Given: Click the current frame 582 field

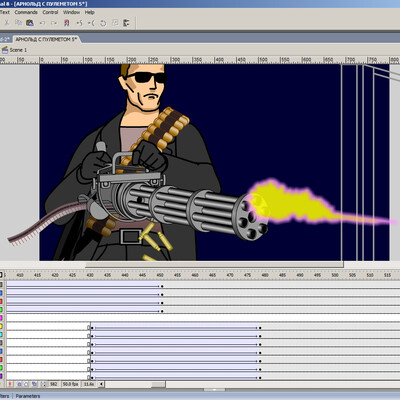Looking at the screenshot, I should coord(54,384).
